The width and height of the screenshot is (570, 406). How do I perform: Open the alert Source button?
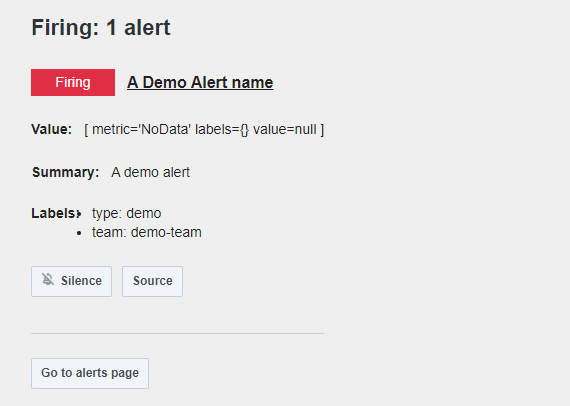coord(152,281)
